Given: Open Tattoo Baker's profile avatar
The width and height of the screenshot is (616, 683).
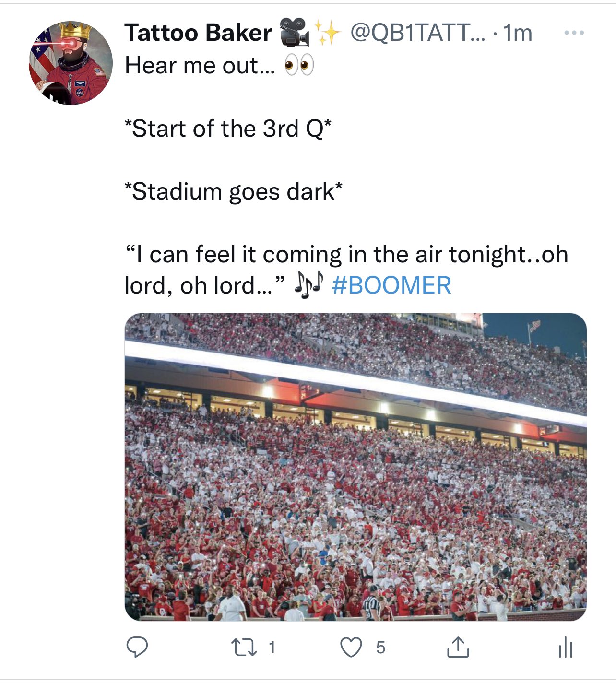Looking at the screenshot, I should tap(71, 63).
